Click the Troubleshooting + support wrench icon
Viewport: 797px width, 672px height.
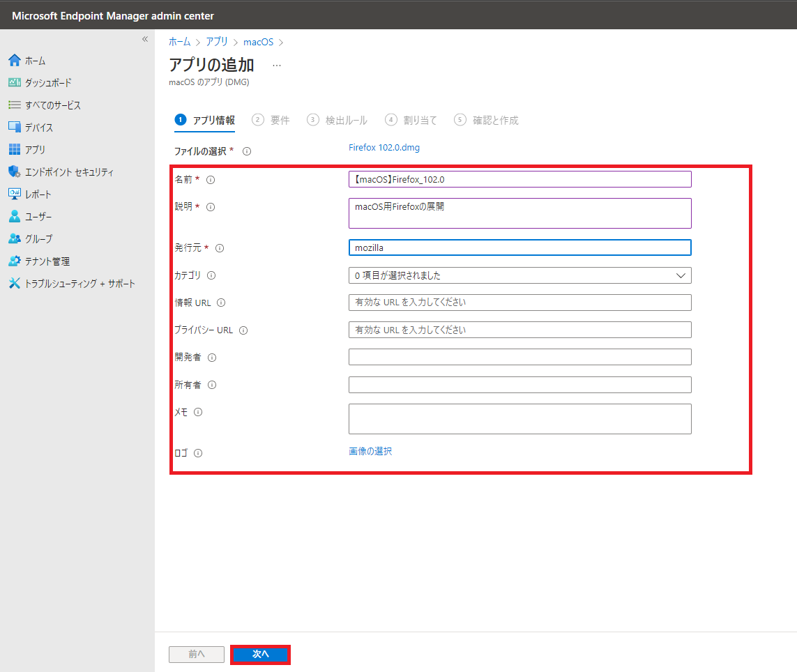coord(15,283)
